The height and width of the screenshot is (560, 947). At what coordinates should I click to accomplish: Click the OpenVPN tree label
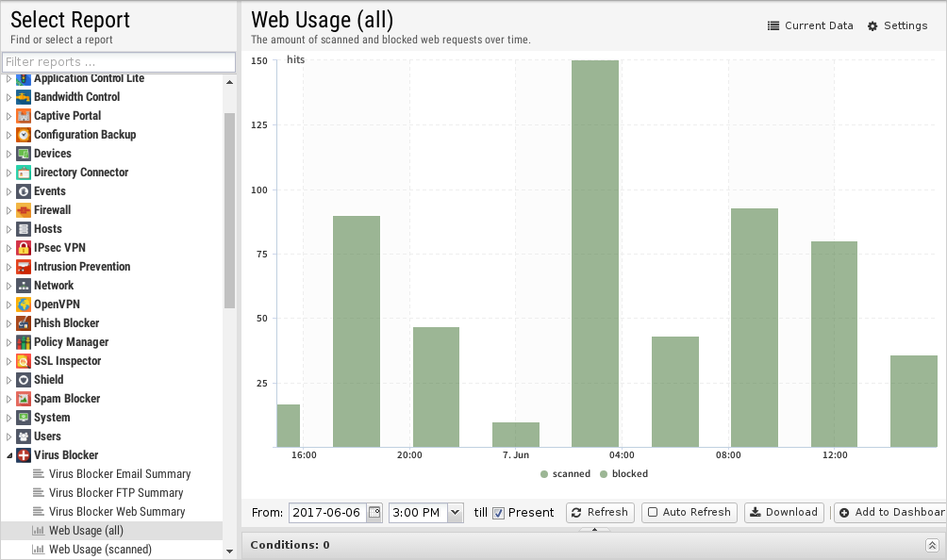click(57, 305)
